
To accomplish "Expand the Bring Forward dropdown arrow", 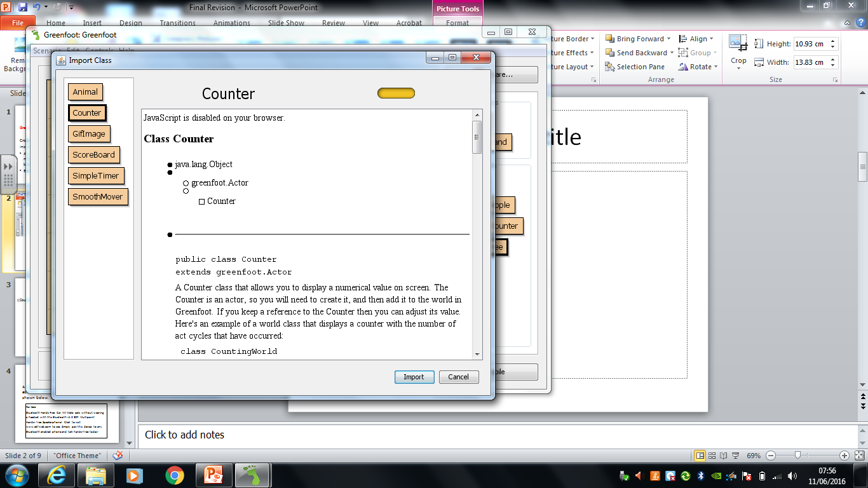I will pos(670,39).
